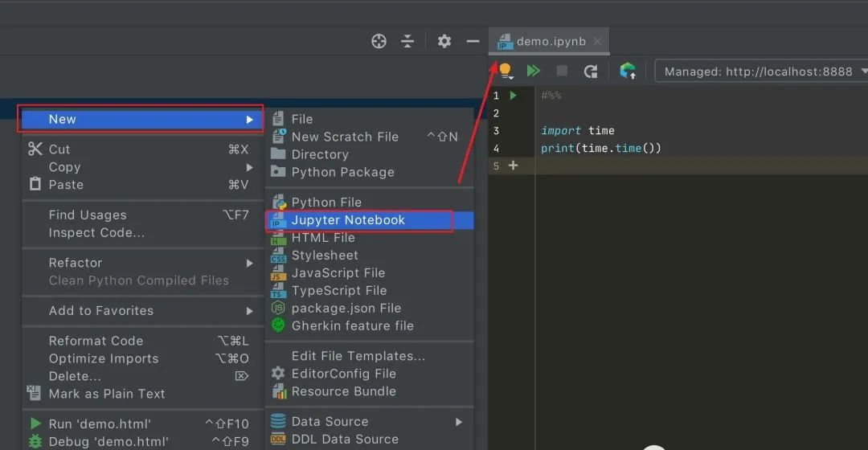
Task: Click the green Gherkin cucumber icon
Action: (278, 325)
